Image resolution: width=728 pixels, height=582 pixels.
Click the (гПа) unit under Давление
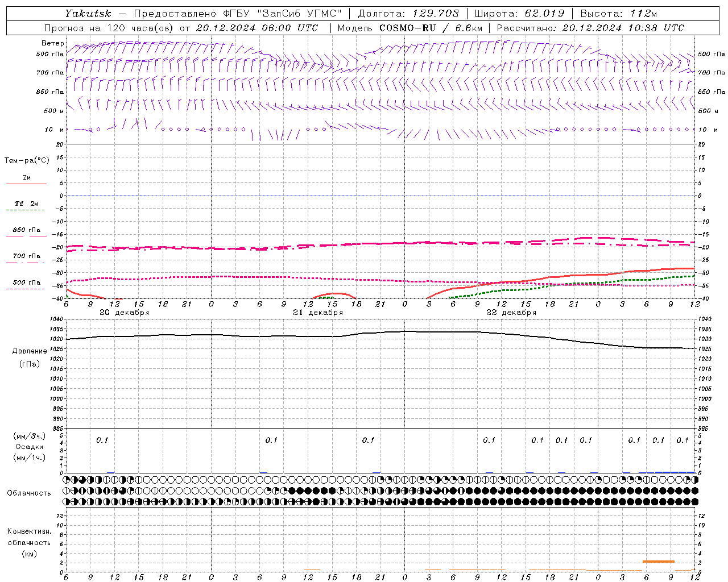point(30,364)
